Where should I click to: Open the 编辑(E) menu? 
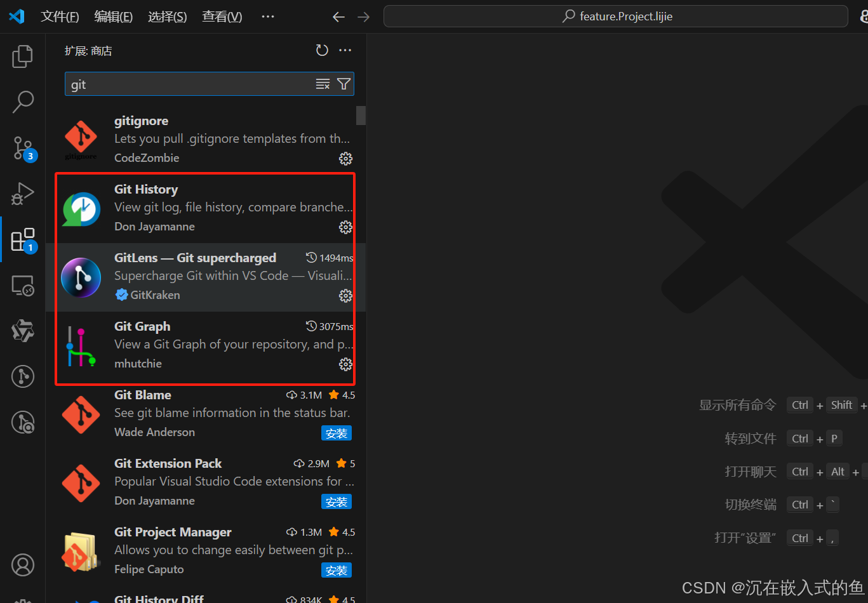pos(114,17)
